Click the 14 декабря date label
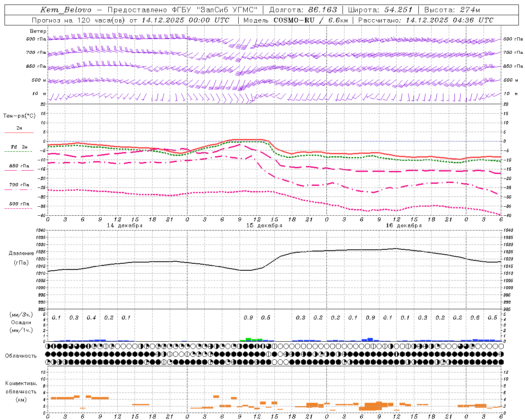Image resolution: width=525 pixels, height=420 pixels. click(125, 226)
